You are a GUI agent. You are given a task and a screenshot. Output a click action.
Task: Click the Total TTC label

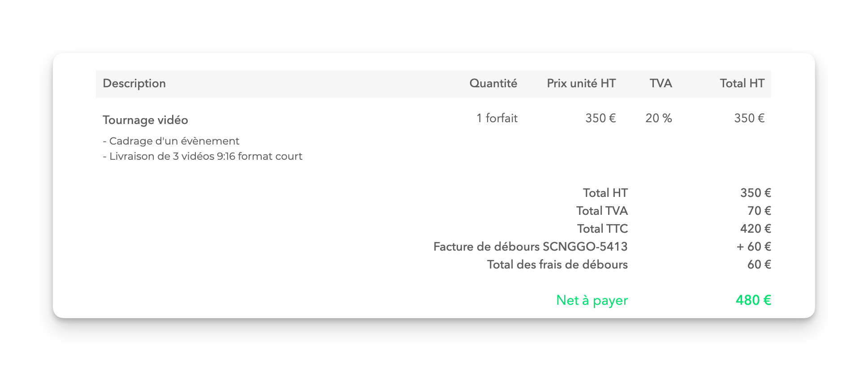tap(602, 229)
